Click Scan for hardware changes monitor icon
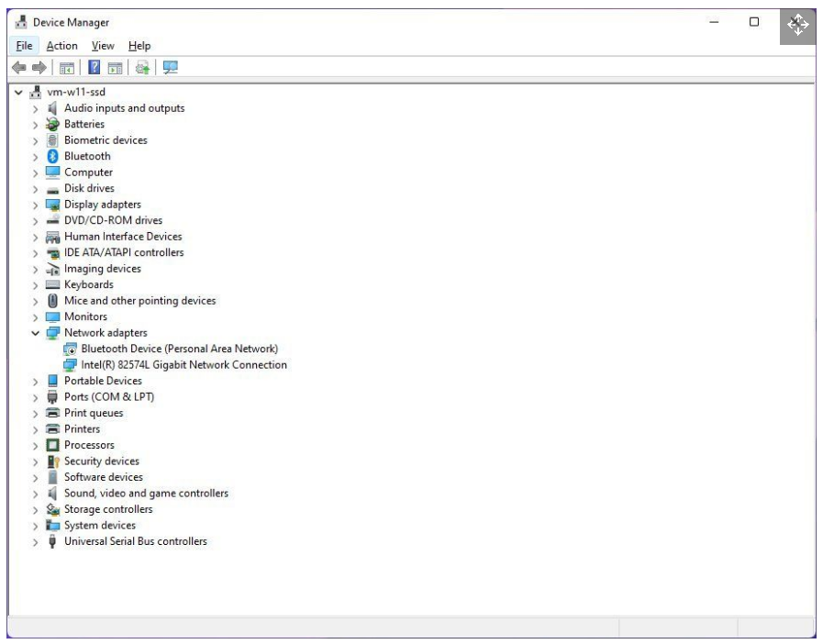The width and height of the screenshot is (823, 644). (170, 67)
